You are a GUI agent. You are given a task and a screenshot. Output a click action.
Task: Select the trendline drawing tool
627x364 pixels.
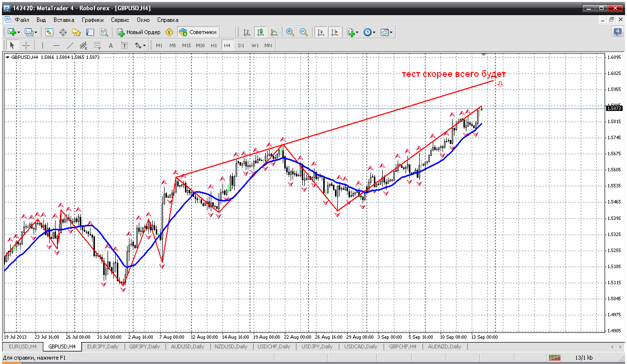(x=70, y=45)
